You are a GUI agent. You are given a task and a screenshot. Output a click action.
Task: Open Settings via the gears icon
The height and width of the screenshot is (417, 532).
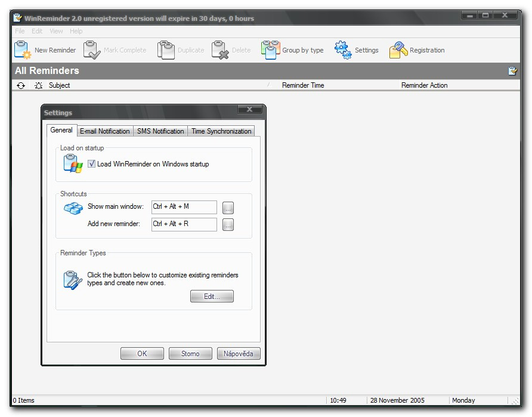[343, 50]
